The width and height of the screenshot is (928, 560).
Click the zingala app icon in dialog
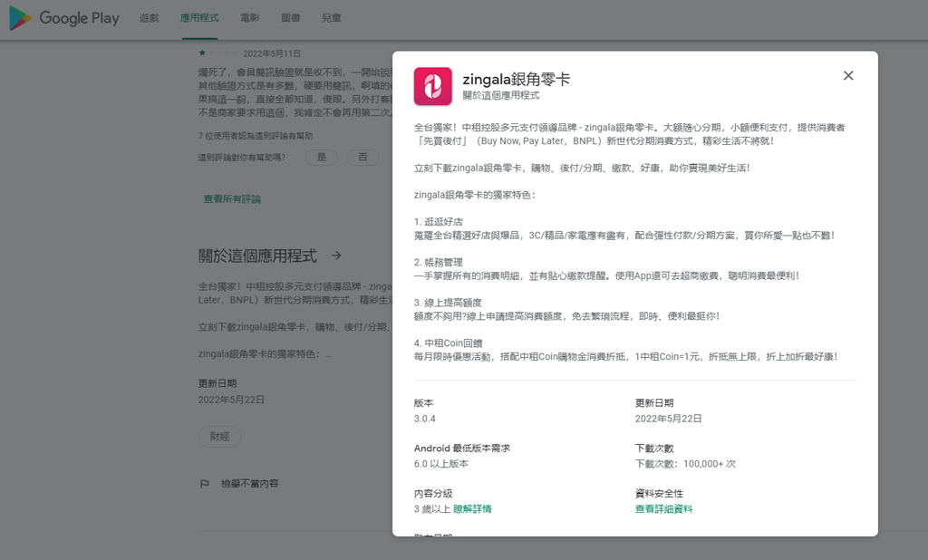(x=432, y=86)
